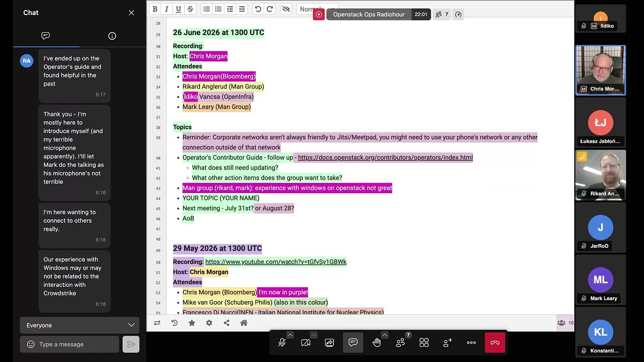Toggle bold formatting in the pad toolbar
Image resolution: width=644 pixels, height=362 pixels.
155,9
